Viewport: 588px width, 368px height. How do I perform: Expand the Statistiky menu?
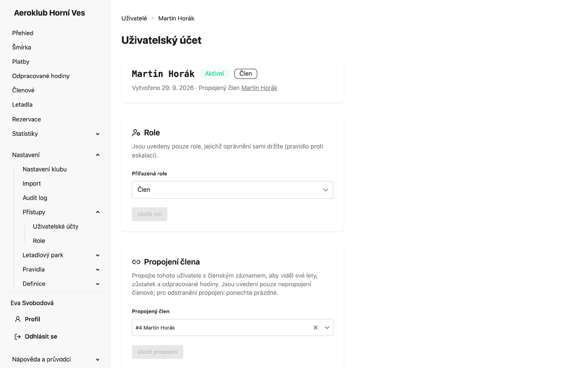click(x=97, y=134)
